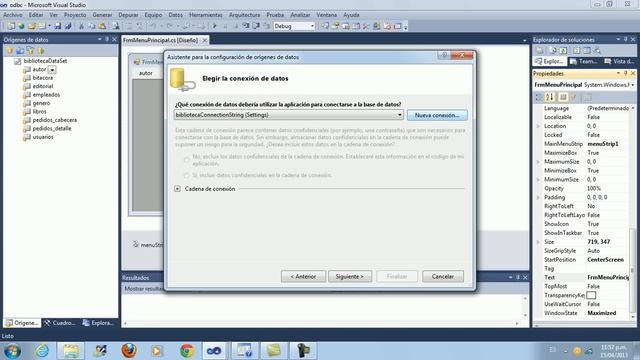Click third icon in Orígenes de datos toolbar
Image resolution: width=640 pixels, height=360 pixels.
[x=31, y=51]
